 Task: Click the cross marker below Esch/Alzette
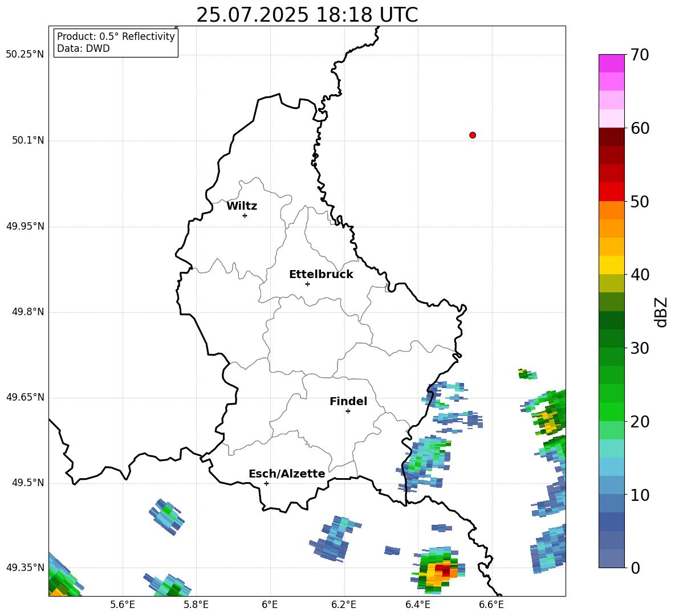pos(266,483)
